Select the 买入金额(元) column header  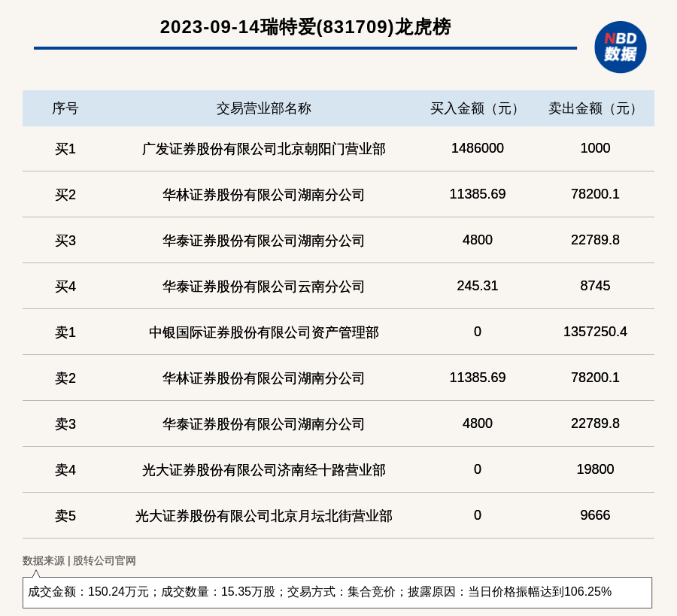[477, 108]
